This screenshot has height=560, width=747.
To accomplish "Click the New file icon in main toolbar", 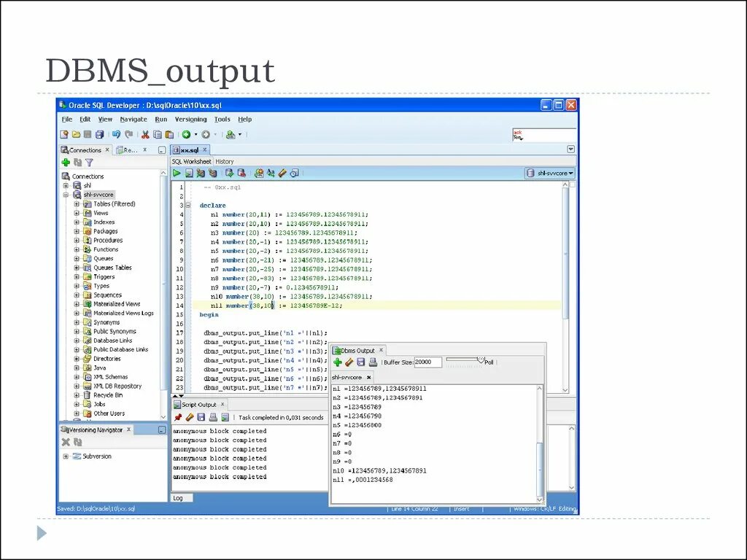I will pyautogui.click(x=64, y=135).
